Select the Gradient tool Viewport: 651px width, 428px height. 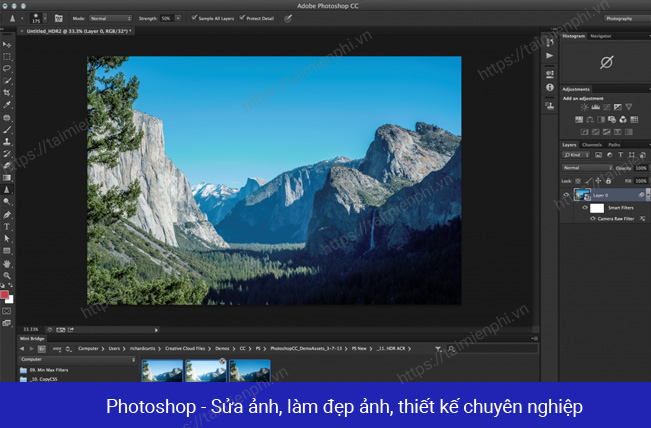click(7, 178)
